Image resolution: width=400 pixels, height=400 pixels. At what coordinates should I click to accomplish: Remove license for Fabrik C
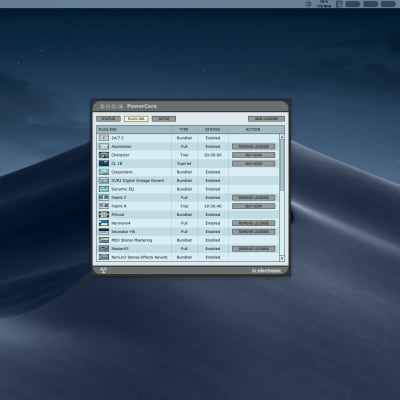254,197
